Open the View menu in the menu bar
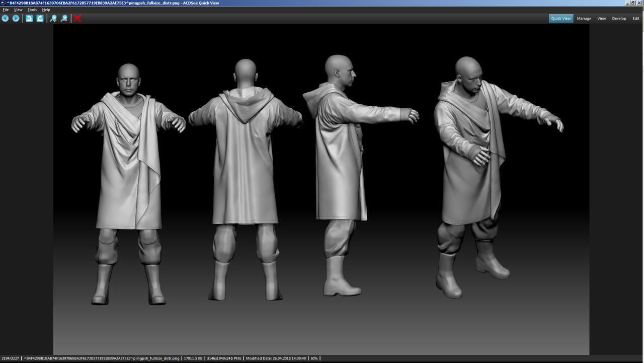 tap(18, 10)
